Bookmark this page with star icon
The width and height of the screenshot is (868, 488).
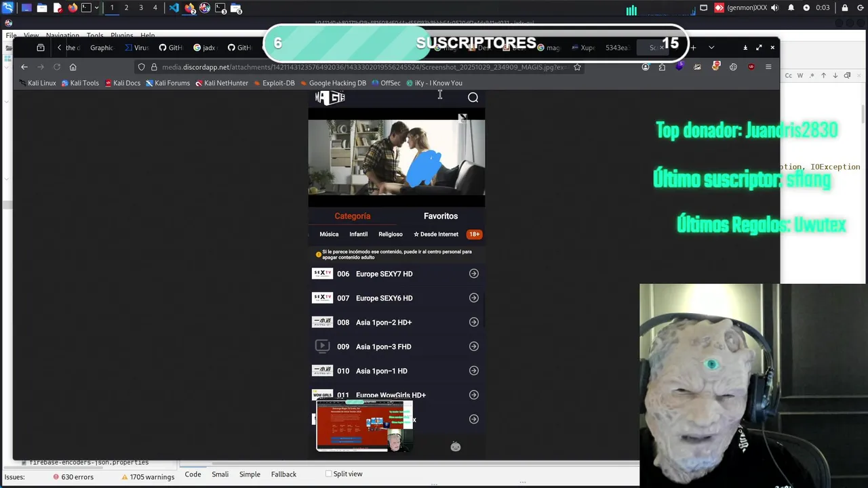click(577, 67)
